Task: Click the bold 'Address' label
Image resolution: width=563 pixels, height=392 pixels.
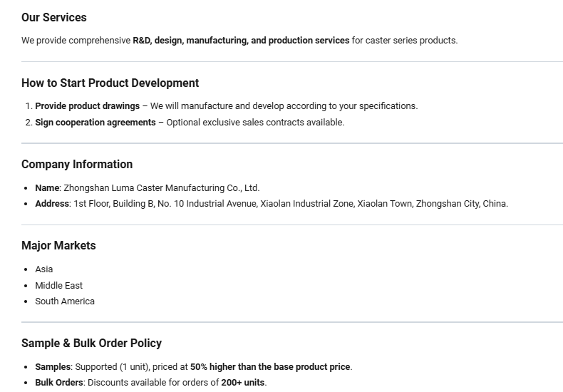Action: (52, 204)
